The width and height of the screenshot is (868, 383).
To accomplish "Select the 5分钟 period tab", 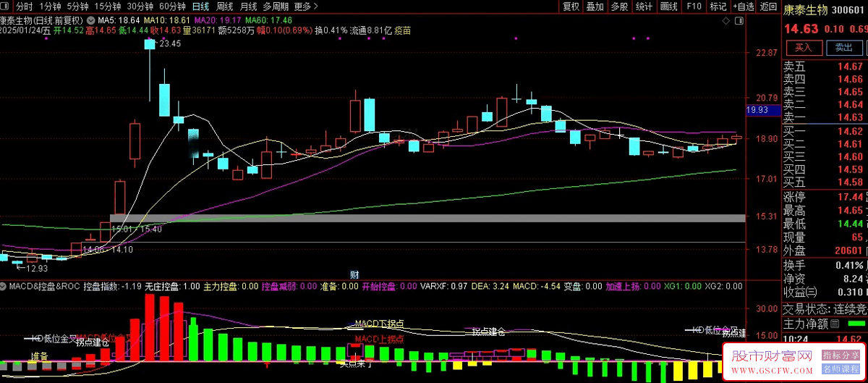I will pos(78,7).
